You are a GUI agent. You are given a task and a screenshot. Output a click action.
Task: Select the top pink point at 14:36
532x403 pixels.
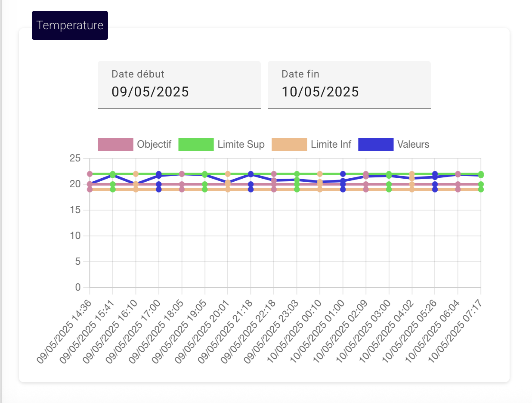point(90,174)
